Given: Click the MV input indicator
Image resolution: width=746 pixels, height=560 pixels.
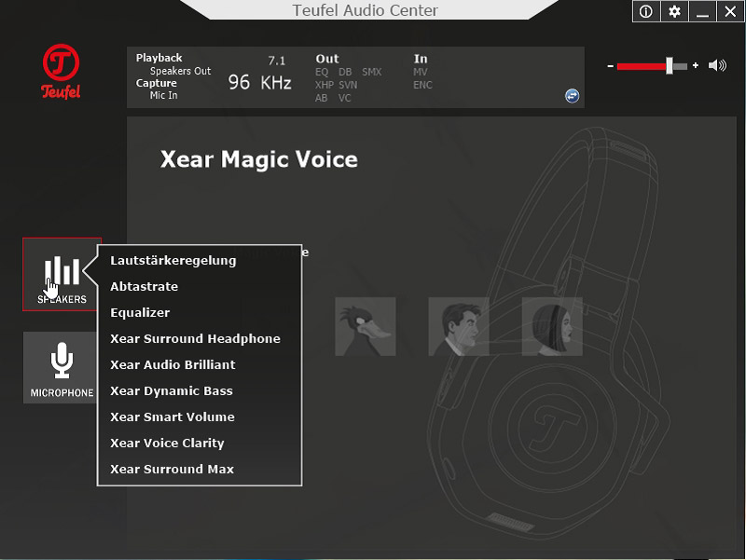Looking at the screenshot, I should click(x=421, y=73).
